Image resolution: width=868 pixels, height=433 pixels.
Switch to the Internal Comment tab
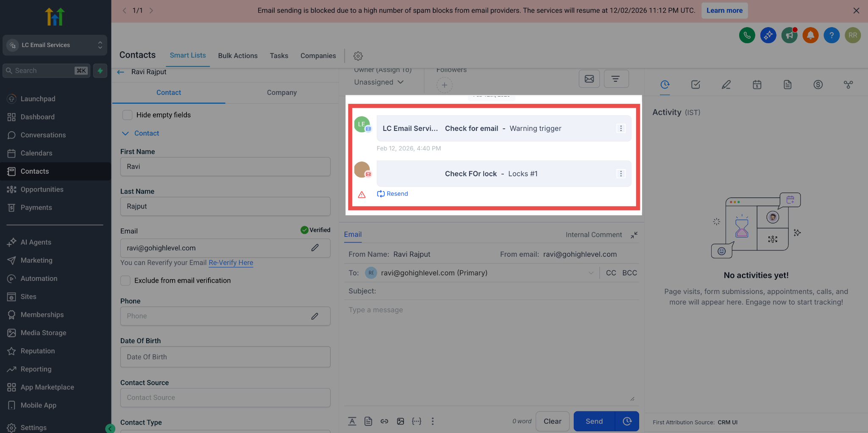click(594, 235)
